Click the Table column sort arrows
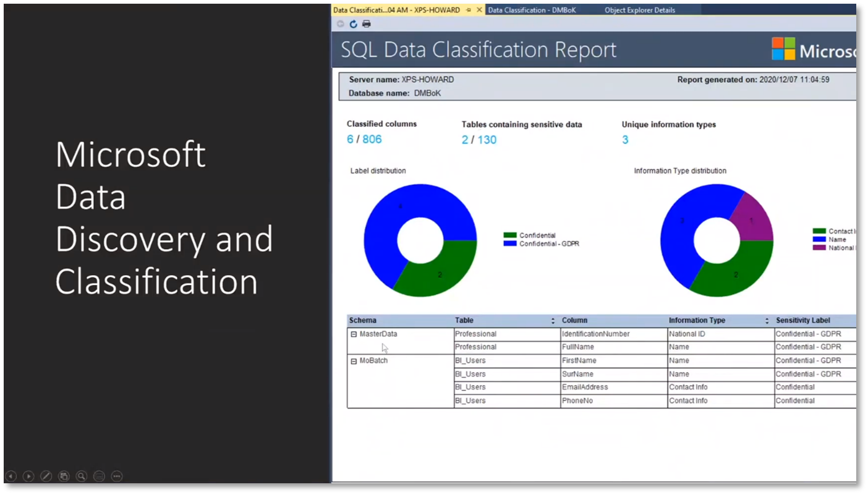The width and height of the screenshot is (868, 495). pyautogui.click(x=553, y=321)
